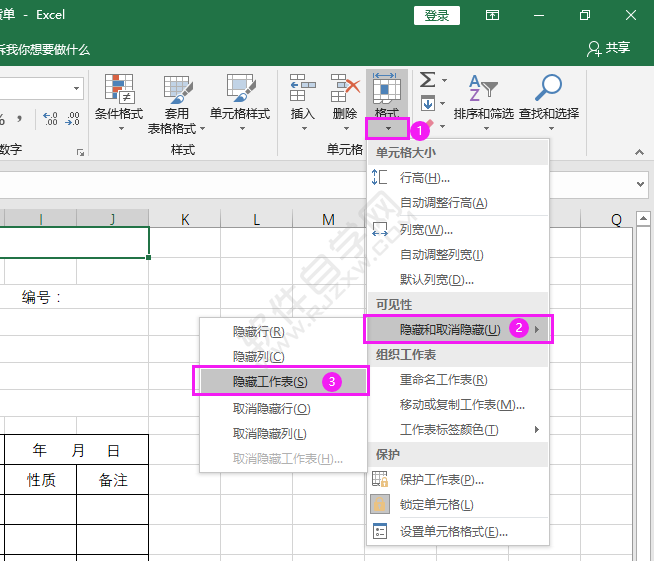Click the AutoSum sigma icon
The width and height of the screenshot is (654, 561).
(428, 80)
